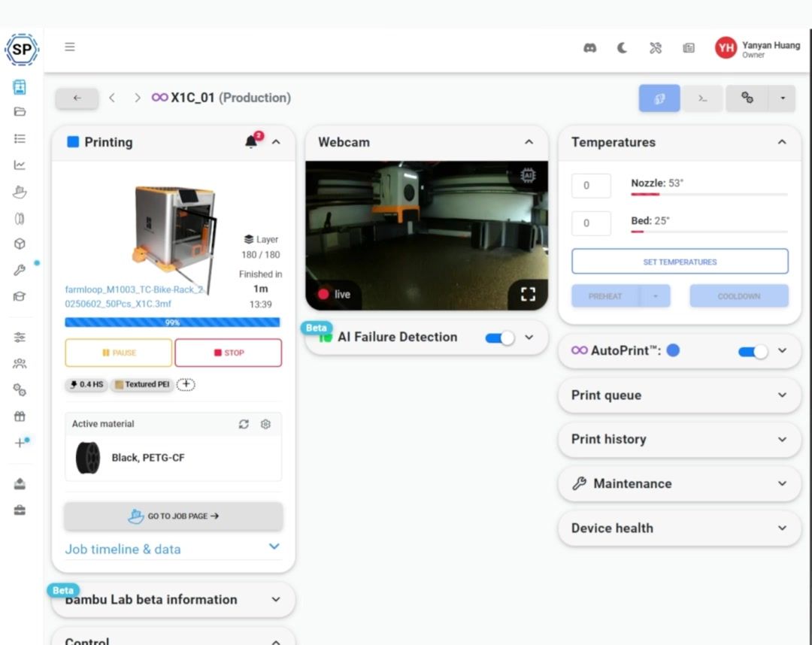Click the bed temperature input field
The image size is (812, 645).
[x=592, y=223]
